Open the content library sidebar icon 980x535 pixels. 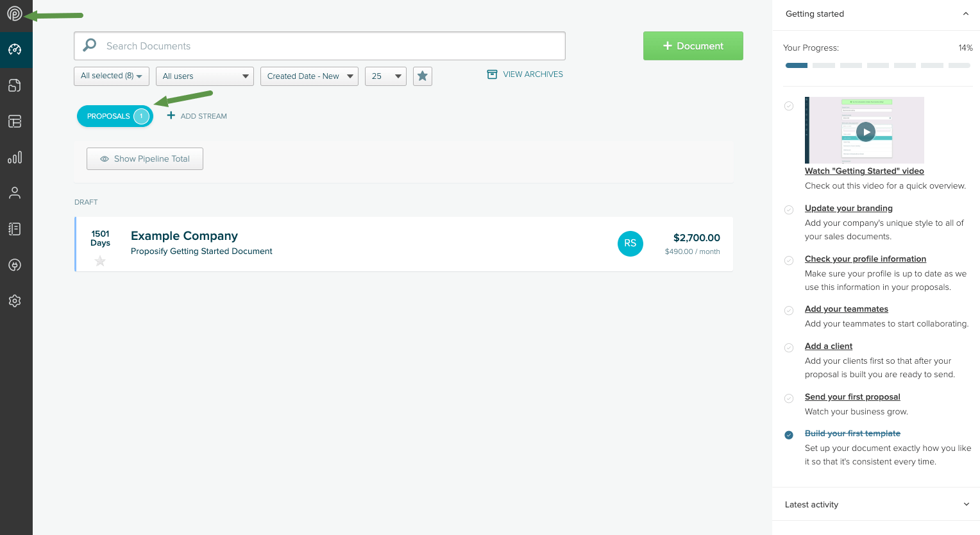pyautogui.click(x=15, y=229)
